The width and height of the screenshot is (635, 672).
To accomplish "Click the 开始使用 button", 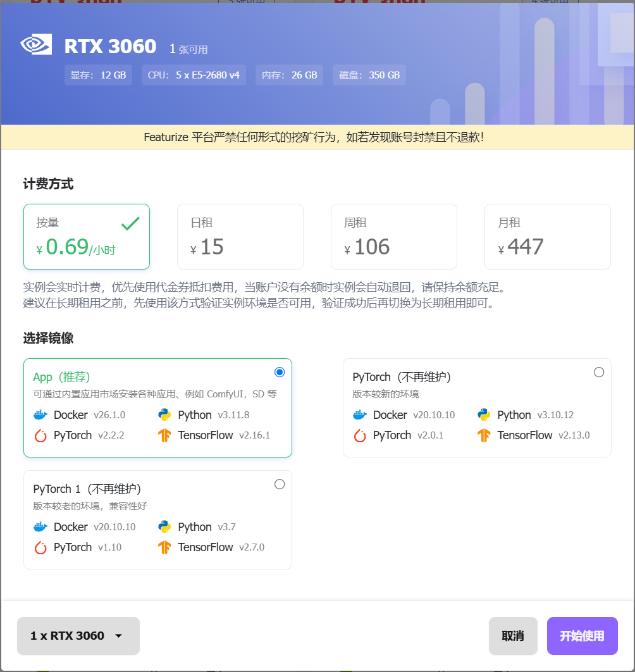I will 582,636.
